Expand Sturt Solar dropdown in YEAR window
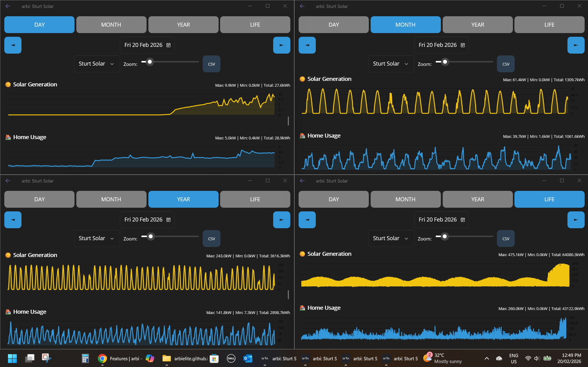 coord(97,238)
